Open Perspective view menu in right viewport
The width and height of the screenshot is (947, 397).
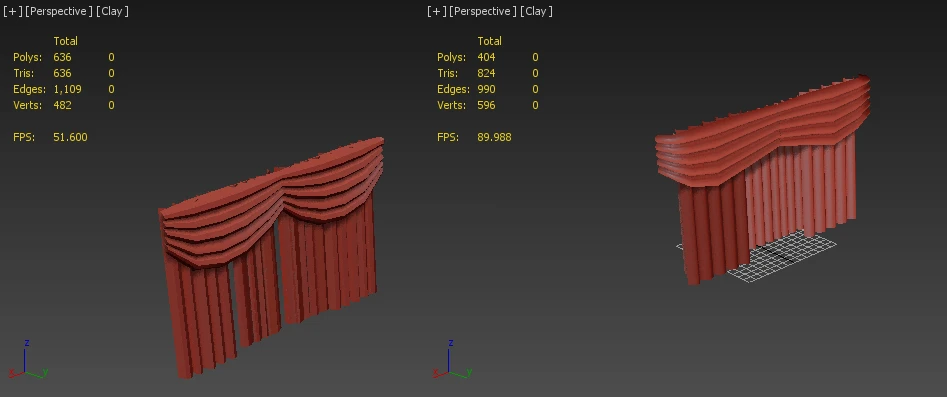(483, 11)
